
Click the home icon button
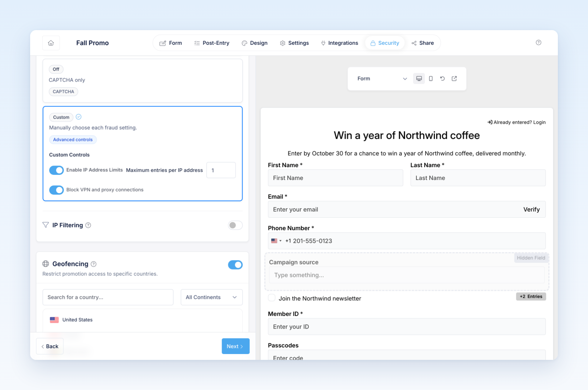pyautogui.click(x=51, y=43)
